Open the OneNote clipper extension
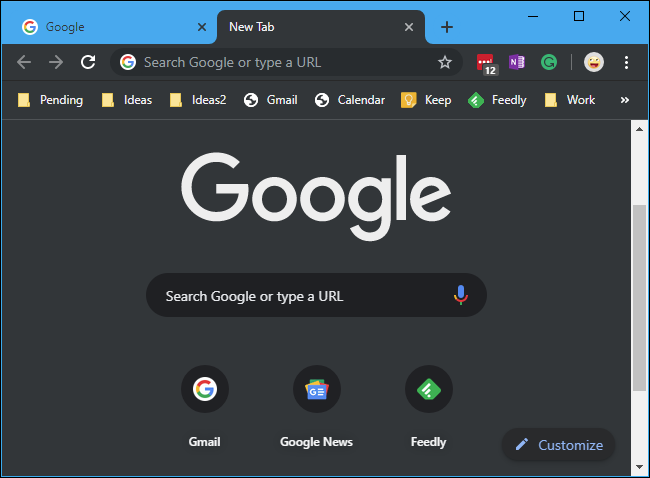 [x=517, y=62]
